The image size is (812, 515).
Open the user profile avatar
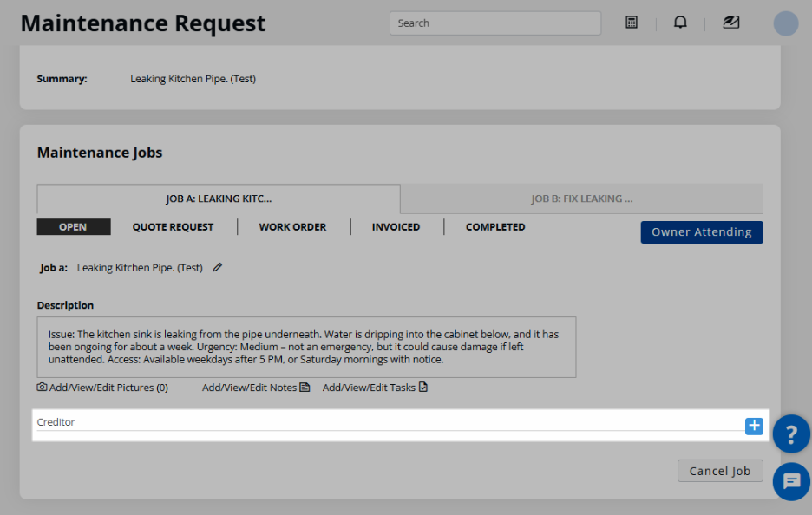coord(786,23)
